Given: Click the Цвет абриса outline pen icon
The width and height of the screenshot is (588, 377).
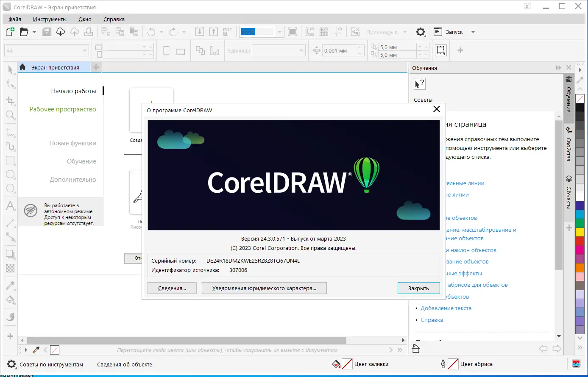Looking at the screenshot, I should click(443, 364).
